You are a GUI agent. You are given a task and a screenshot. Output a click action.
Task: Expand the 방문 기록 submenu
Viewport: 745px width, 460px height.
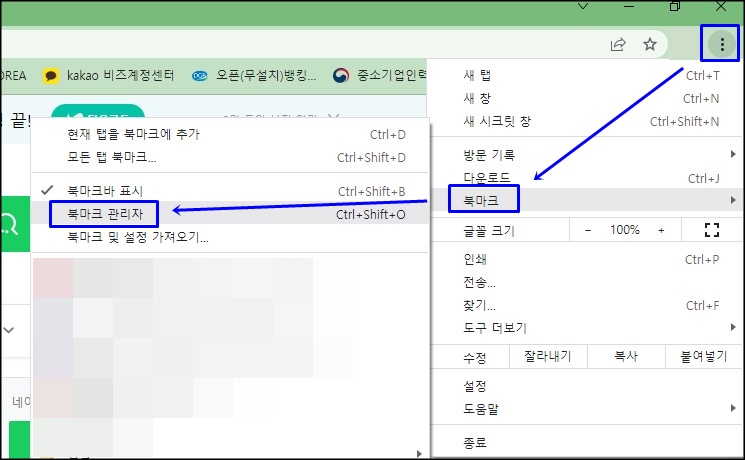pyautogui.click(x=587, y=154)
